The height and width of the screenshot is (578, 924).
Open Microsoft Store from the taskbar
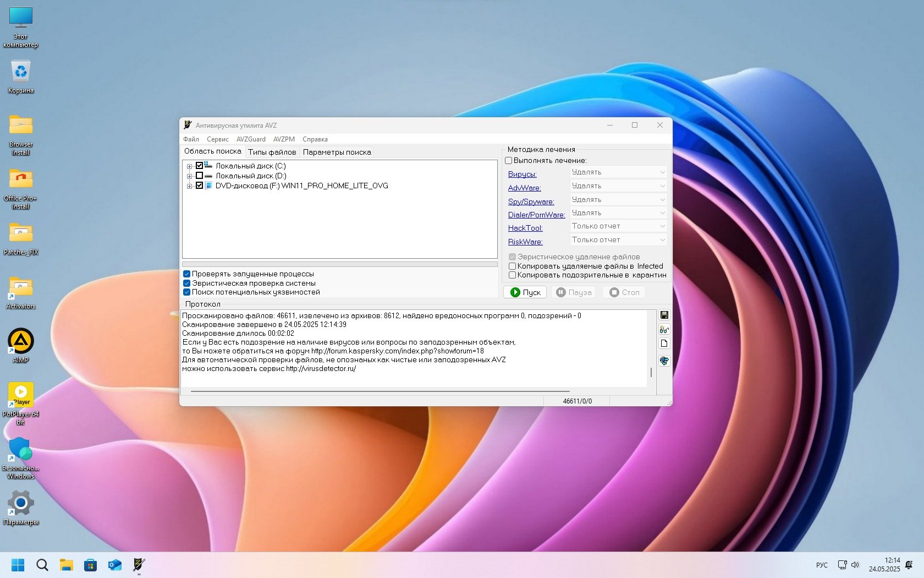click(90, 565)
